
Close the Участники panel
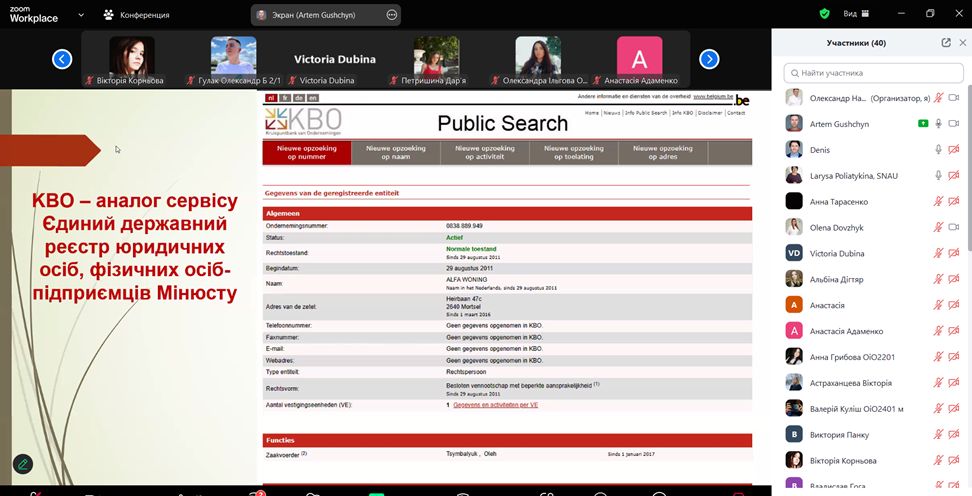[x=963, y=43]
